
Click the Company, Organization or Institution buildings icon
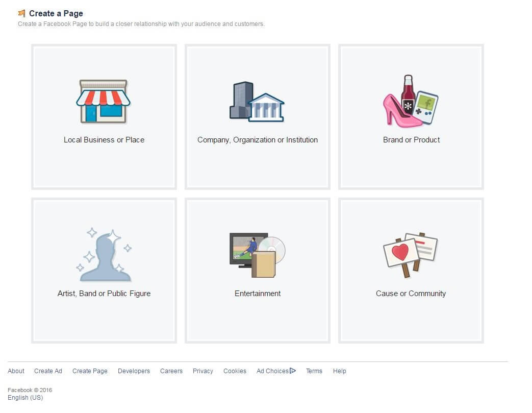pos(257,101)
